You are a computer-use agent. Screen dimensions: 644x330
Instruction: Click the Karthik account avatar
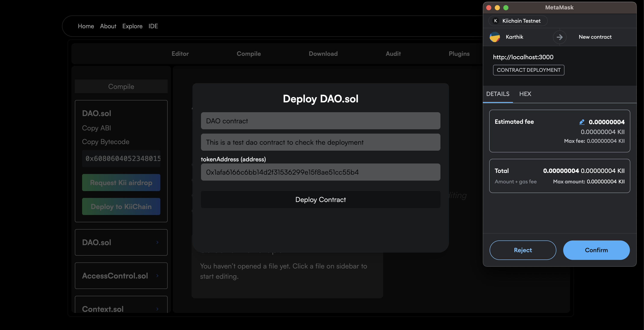point(495,37)
